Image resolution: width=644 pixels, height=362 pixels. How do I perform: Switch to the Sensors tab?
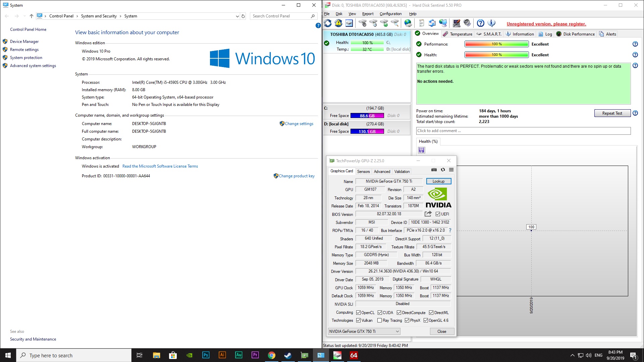[x=363, y=171]
